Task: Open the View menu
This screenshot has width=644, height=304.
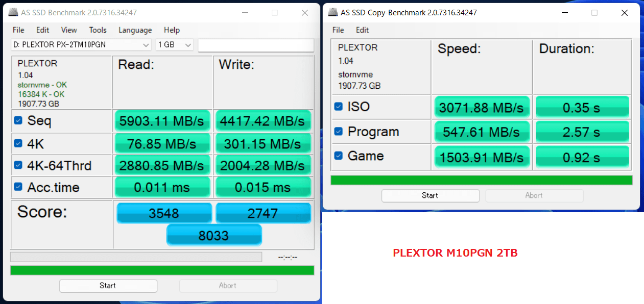Action: pos(69,30)
